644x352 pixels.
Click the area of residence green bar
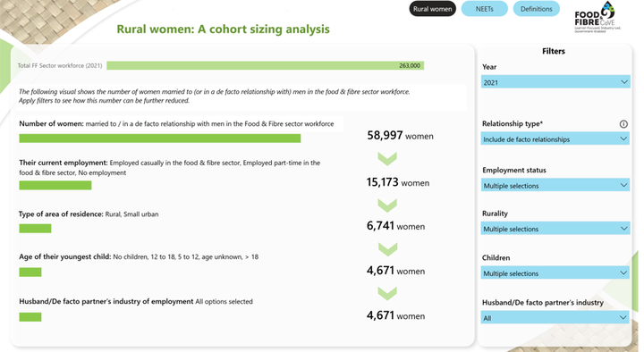tap(35, 229)
